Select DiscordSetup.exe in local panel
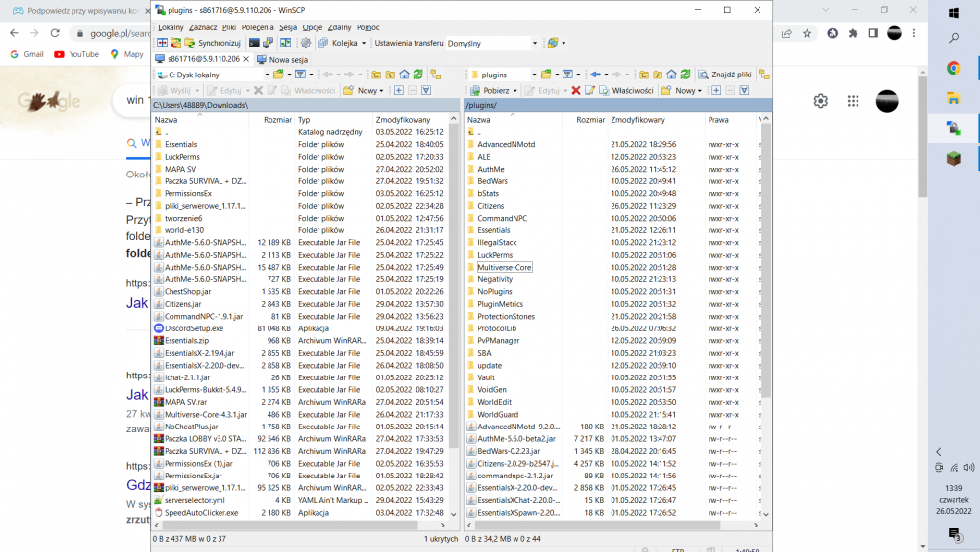 194,328
